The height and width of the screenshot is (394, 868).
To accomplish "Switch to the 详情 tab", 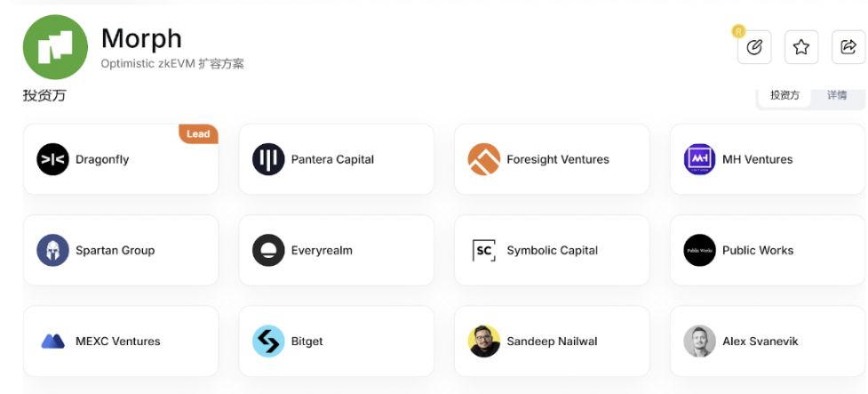I will click(x=837, y=95).
